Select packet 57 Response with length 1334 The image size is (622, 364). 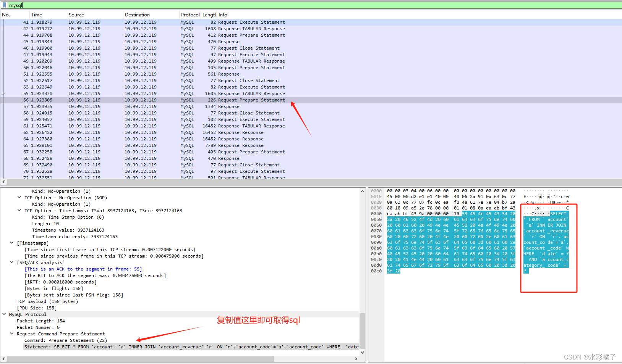coord(311,106)
